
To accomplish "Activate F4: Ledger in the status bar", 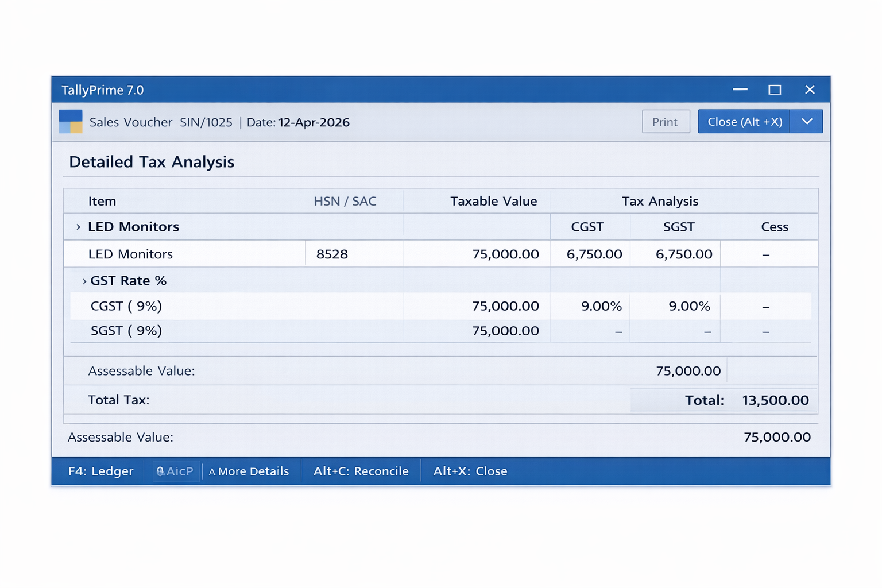I will 100,471.
